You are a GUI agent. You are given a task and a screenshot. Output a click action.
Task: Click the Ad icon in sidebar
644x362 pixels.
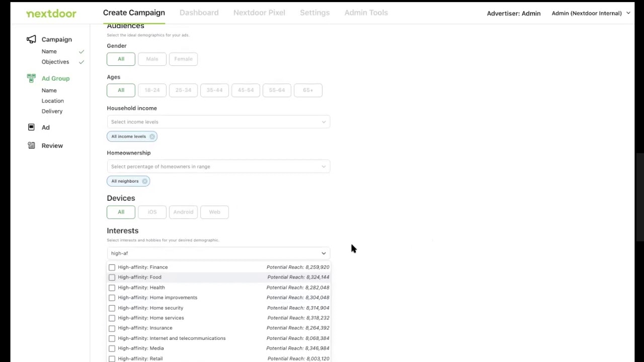tap(31, 127)
